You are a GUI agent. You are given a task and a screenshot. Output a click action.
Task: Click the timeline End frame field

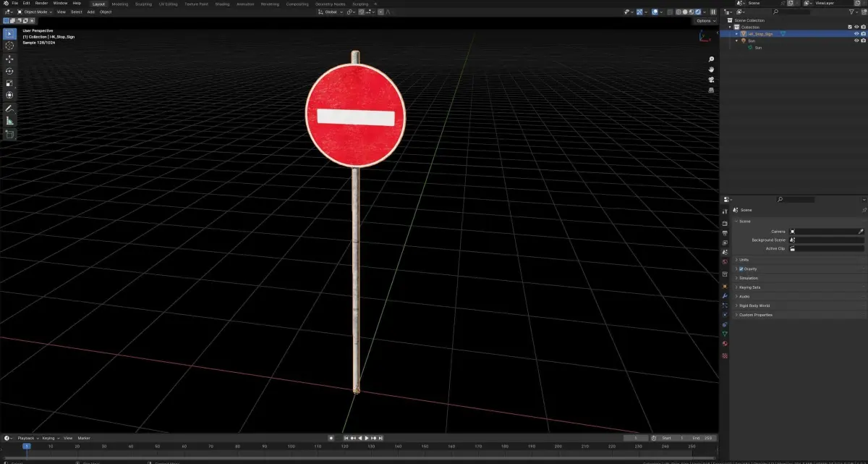[x=702, y=438]
